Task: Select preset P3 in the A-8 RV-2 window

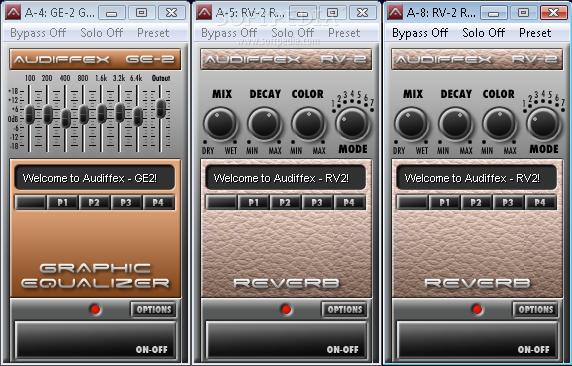Action: pyautogui.click(x=509, y=203)
